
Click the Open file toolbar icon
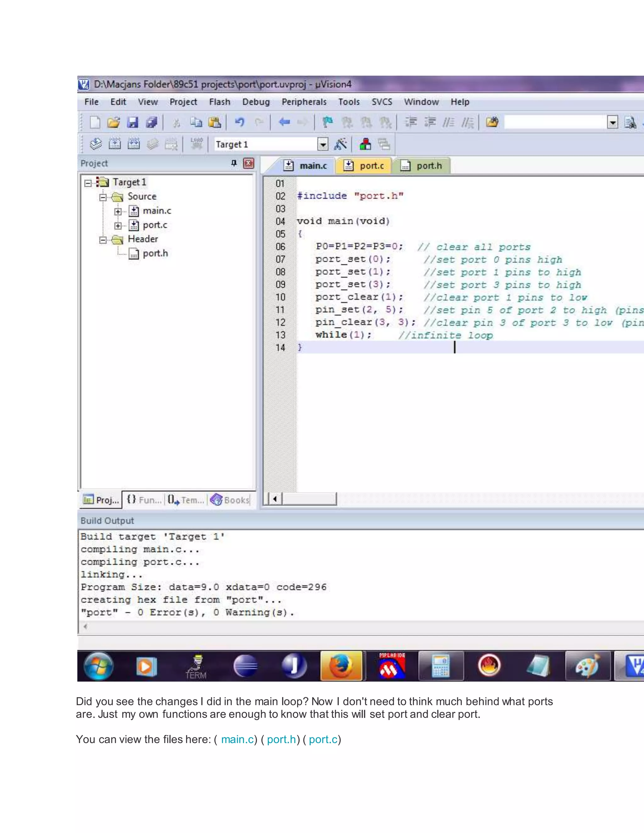(x=113, y=122)
